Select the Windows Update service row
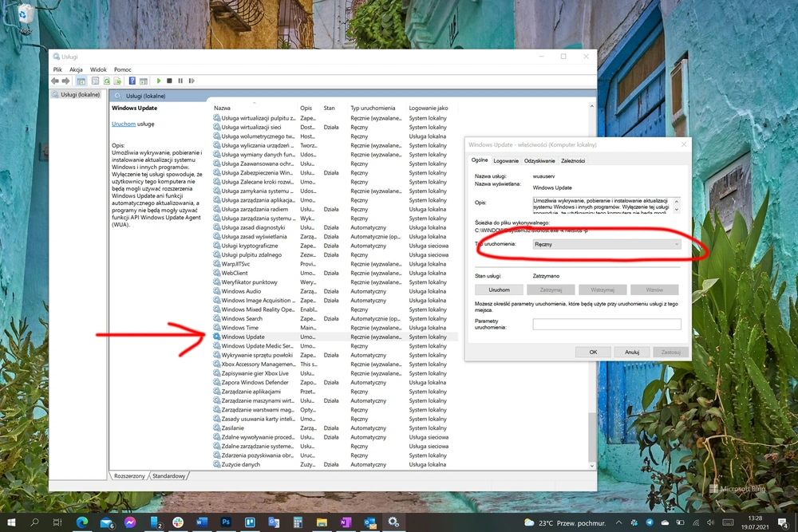The height and width of the screenshot is (532, 798). pyautogui.click(x=335, y=337)
